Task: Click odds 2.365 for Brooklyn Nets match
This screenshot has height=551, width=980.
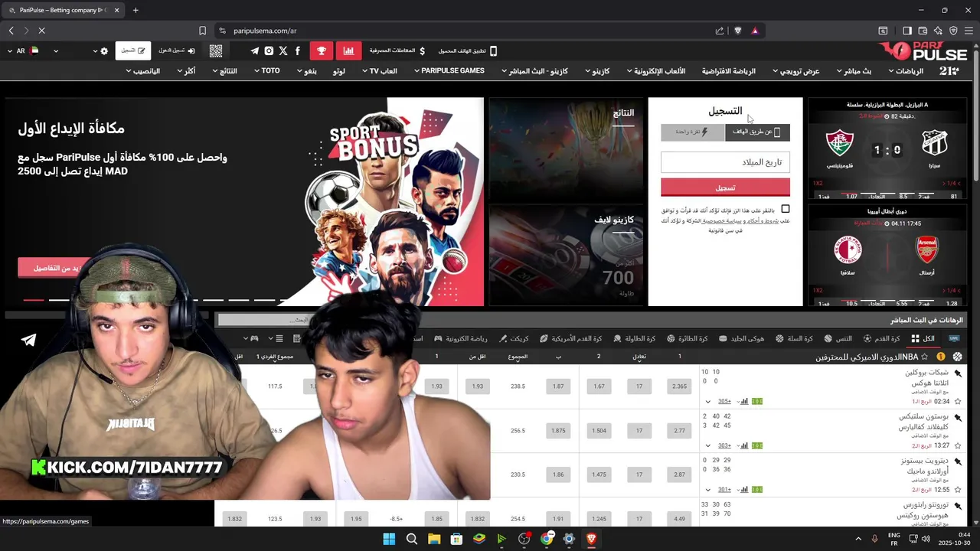Action: pyautogui.click(x=679, y=386)
